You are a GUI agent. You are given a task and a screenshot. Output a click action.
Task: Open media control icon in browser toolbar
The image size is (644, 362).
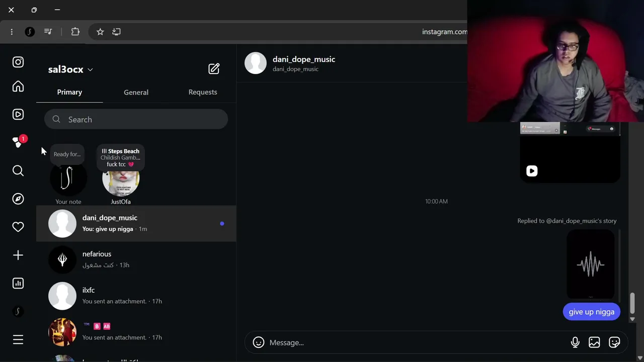(x=48, y=32)
